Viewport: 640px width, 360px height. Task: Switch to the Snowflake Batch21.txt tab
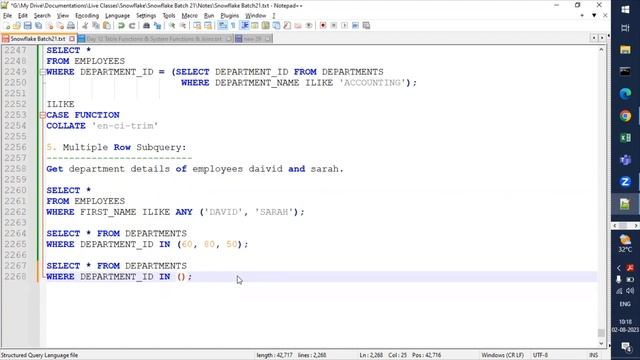[37, 39]
